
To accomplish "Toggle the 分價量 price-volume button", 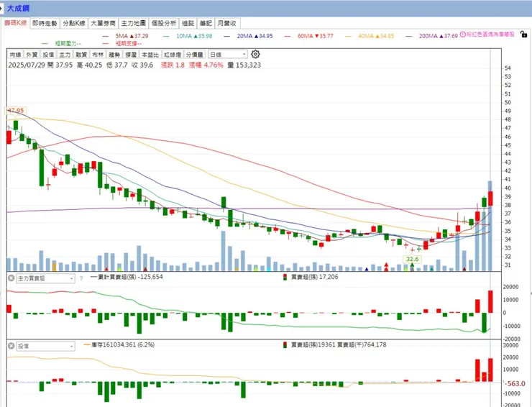I will click(x=194, y=55).
